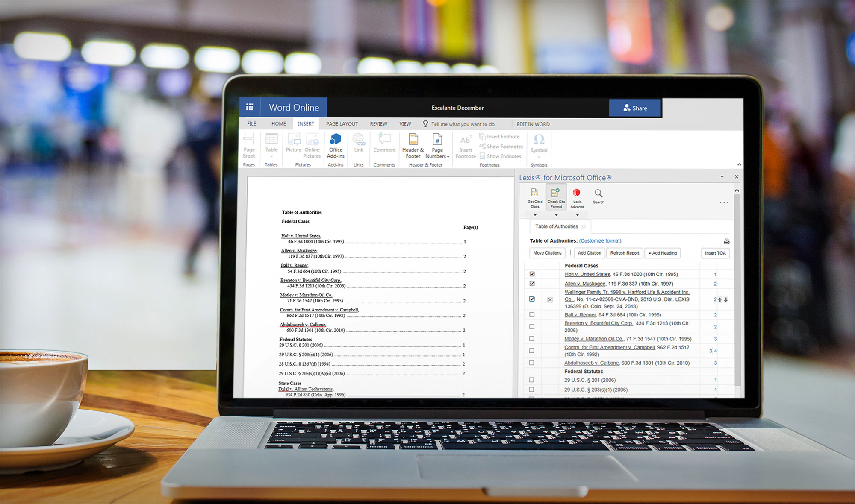Open the Lexis panel more options ellipsis

click(x=724, y=202)
